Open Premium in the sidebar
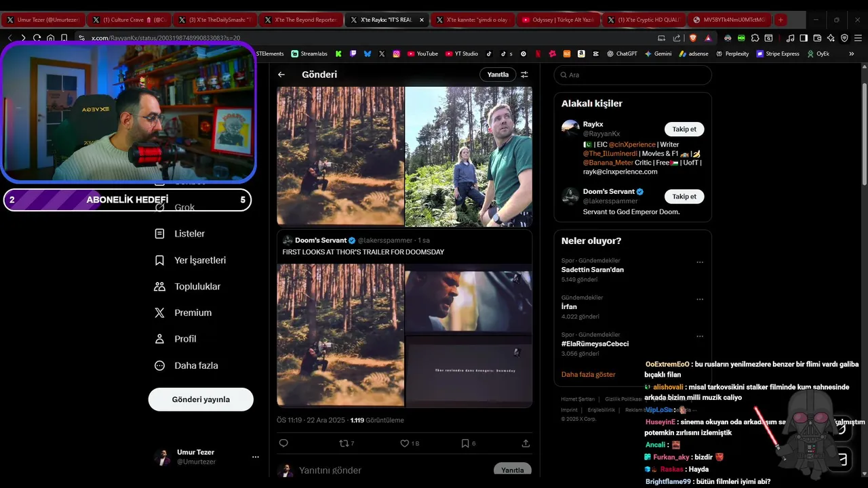Screen dimensions: 868x488 (x=183, y=312)
